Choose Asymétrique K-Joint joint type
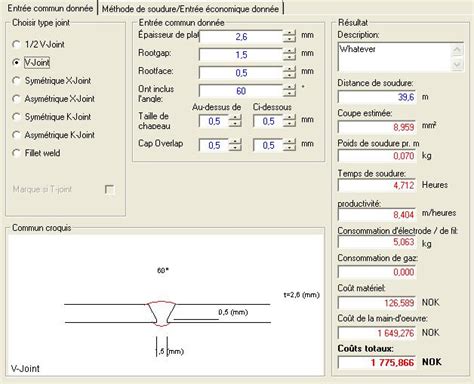The image size is (474, 384). tap(53, 135)
